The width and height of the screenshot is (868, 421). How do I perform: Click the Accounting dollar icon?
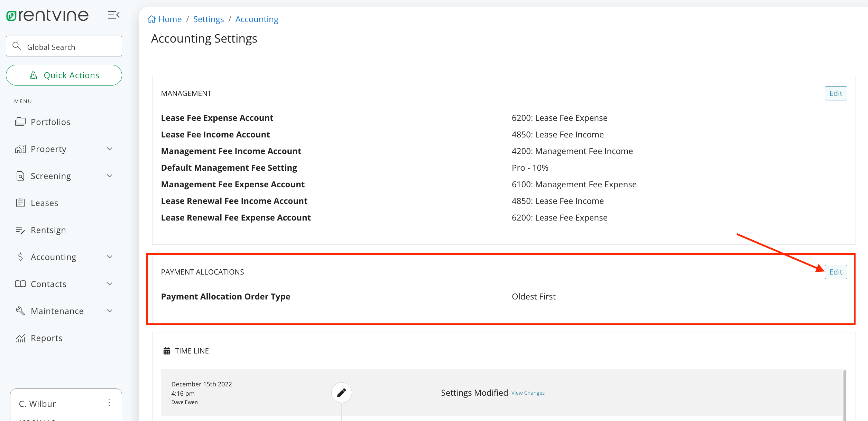21,257
